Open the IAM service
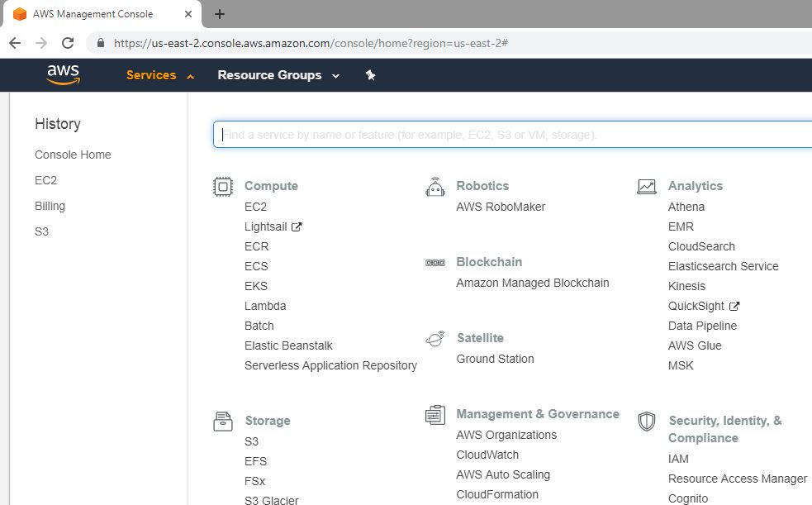 (678, 459)
